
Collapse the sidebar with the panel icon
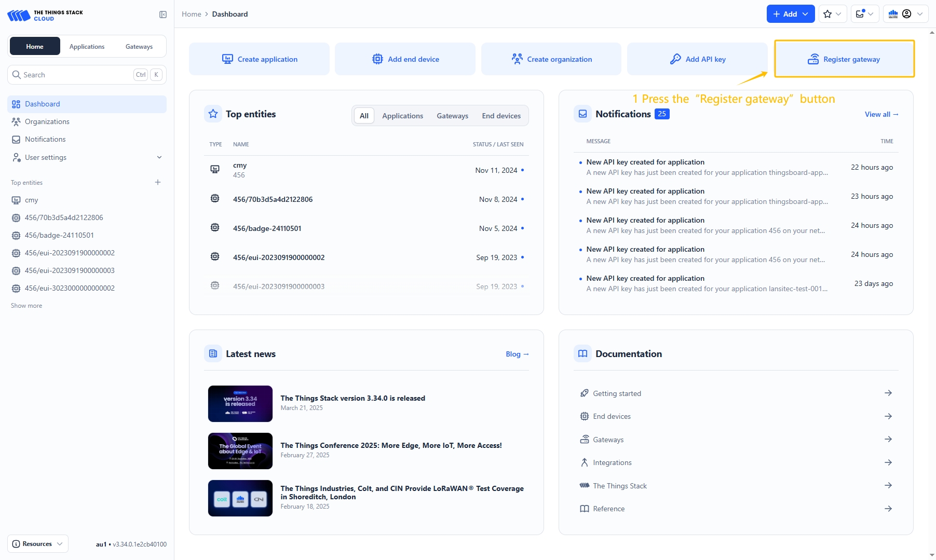[163, 15]
